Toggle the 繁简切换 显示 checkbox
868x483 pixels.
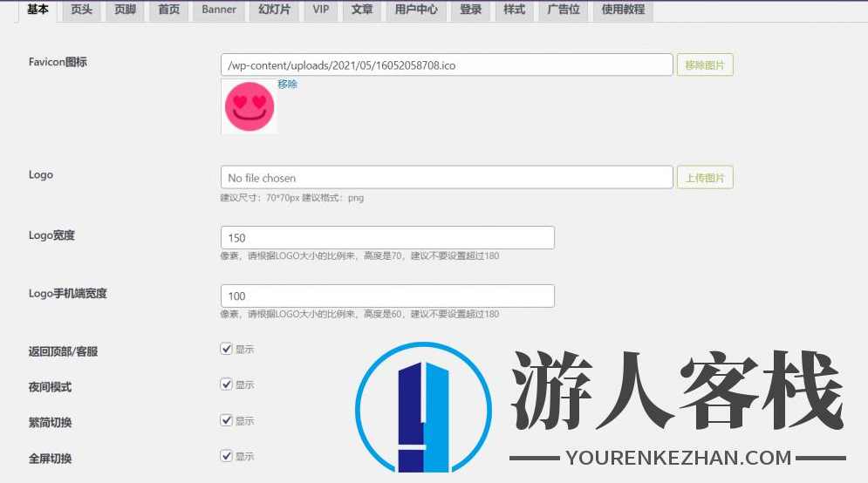click(x=226, y=420)
